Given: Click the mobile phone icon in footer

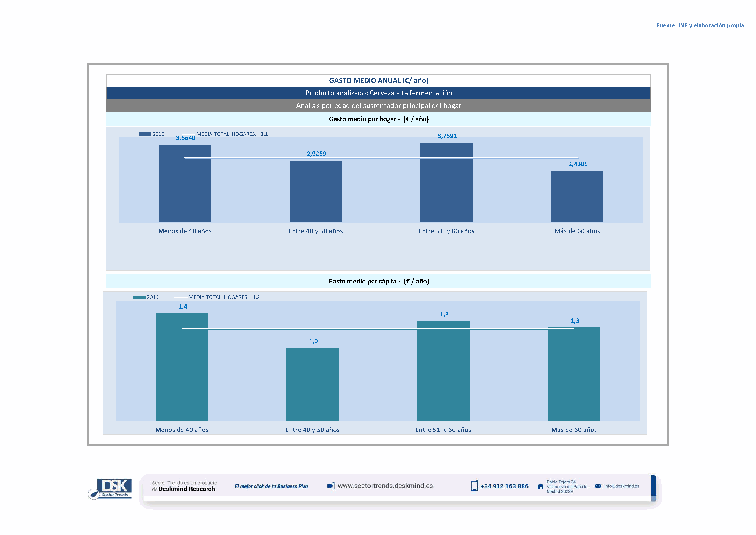Looking at the screenshot, I should (x=474, y=486).
